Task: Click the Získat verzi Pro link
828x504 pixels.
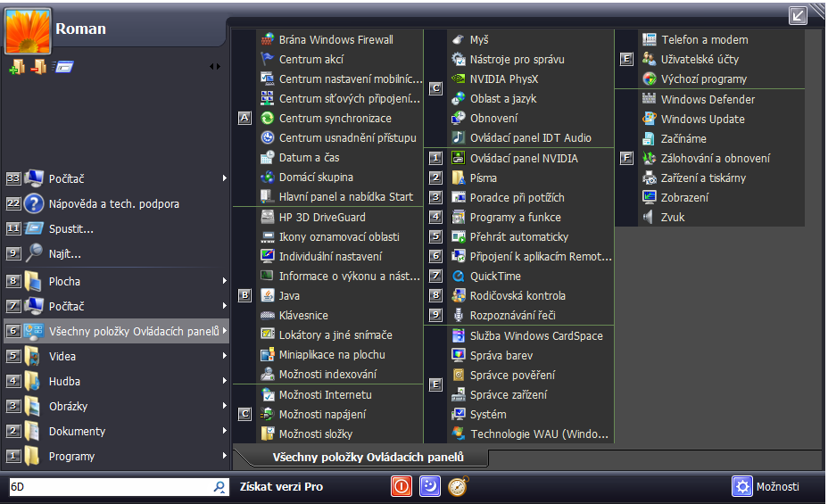Action: click(x=281, y=486)
